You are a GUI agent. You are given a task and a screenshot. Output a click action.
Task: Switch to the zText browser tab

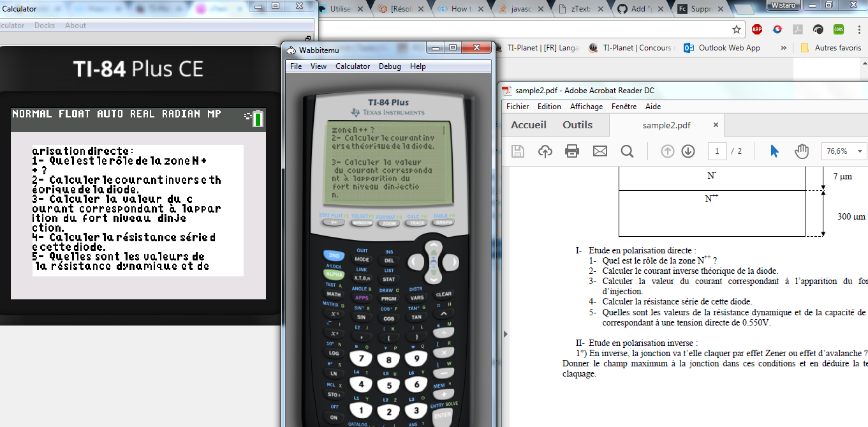click(x=580, y=10)
